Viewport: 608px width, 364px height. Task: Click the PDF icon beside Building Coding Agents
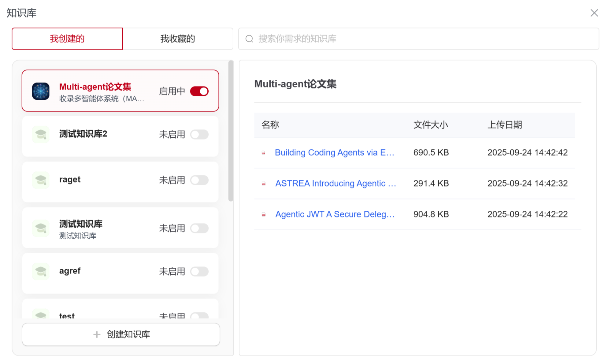(263, 153)
